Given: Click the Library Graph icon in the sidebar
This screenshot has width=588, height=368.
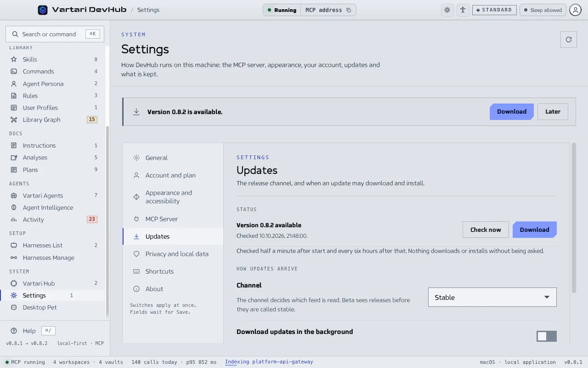Looking at the screenshot, I should click(x=14, y=120).
